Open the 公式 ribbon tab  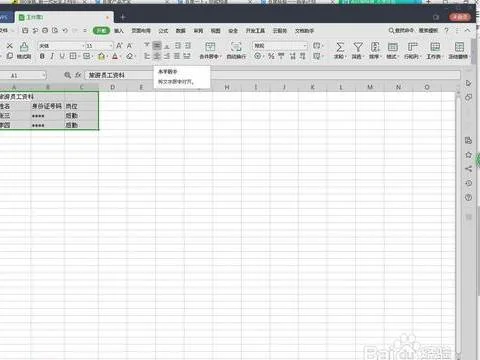coord(163,31)
